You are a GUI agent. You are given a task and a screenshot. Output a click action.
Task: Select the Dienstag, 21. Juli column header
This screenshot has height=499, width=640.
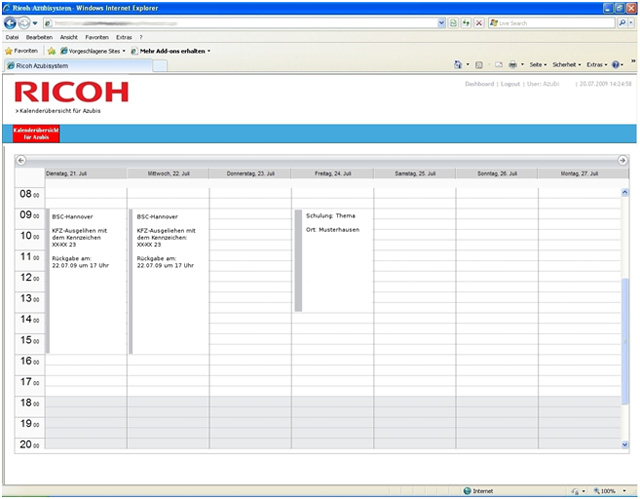[x=86, y=173]
